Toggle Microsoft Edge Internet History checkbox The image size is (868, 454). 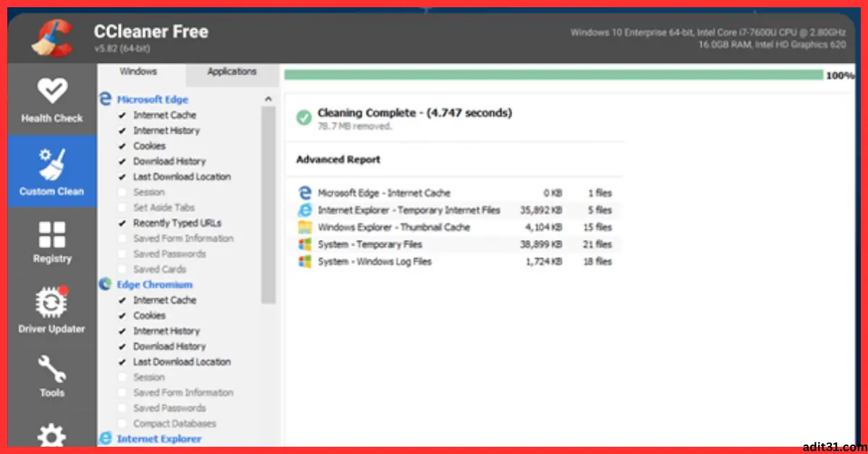pos(122,131)
